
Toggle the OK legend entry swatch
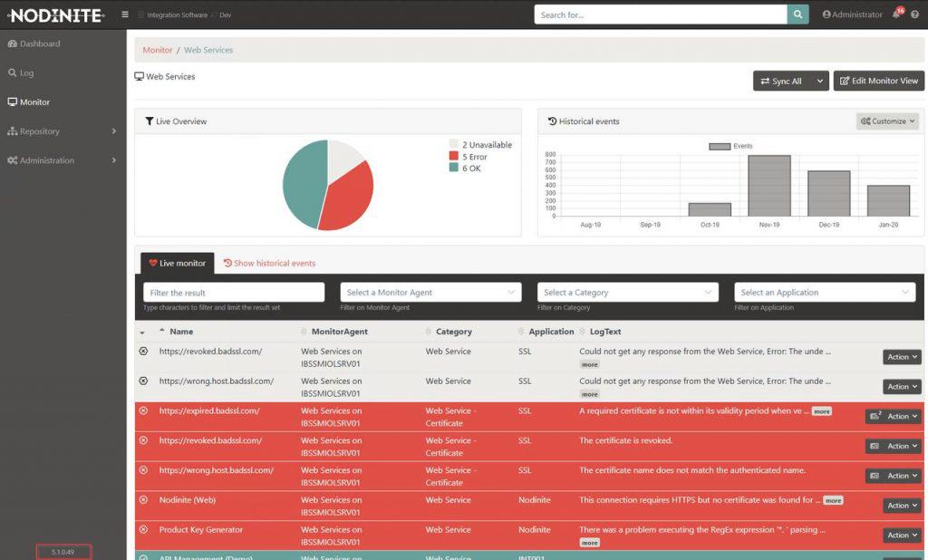coord(454,168)
